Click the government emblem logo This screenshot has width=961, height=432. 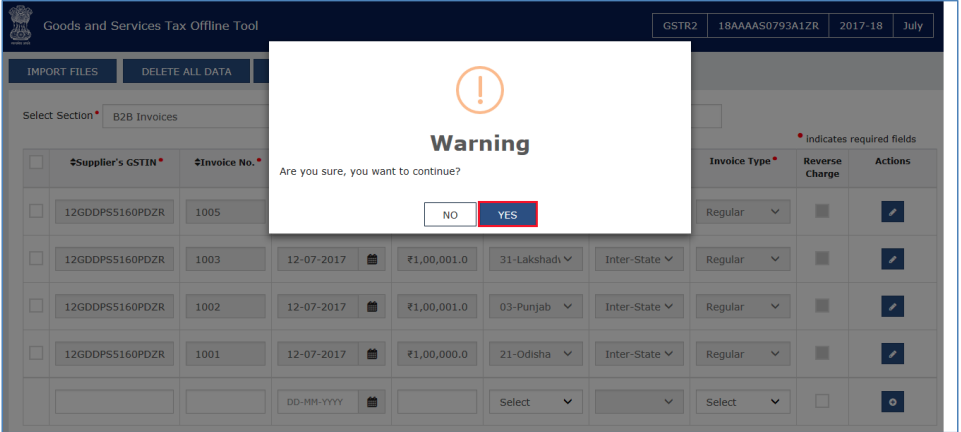pyautogui.click(x=20, y=26)
